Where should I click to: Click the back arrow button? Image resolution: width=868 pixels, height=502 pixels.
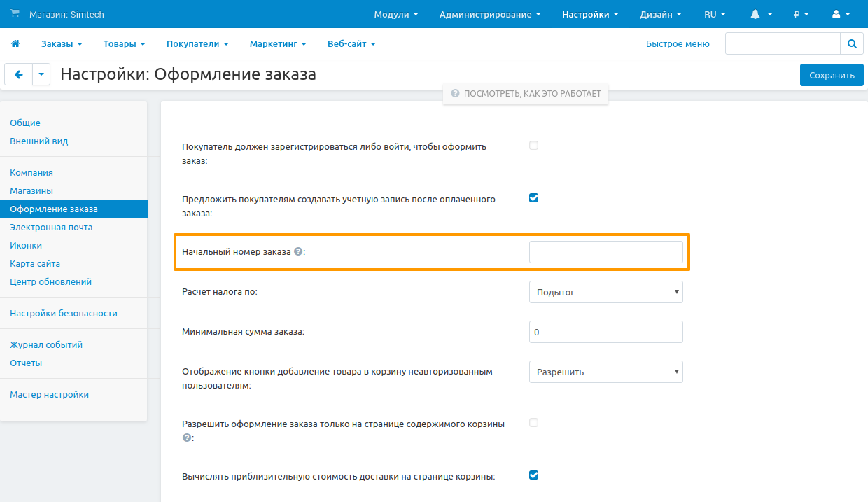coord(19,74)
